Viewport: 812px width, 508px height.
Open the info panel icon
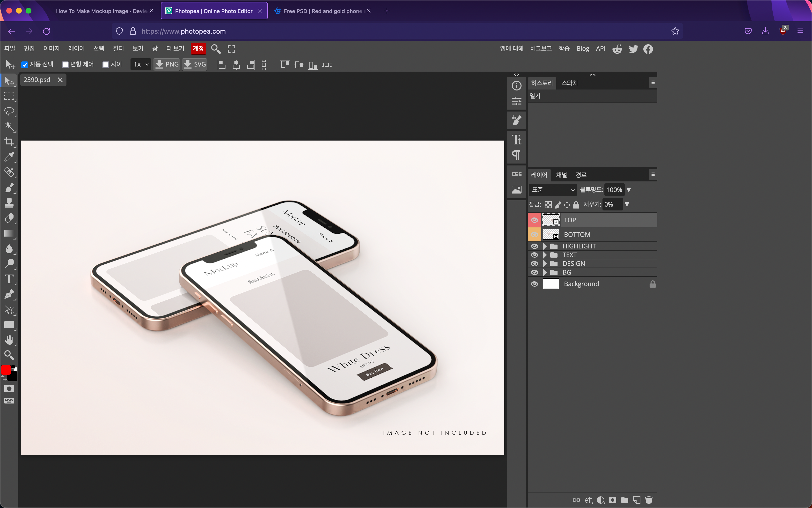coord(516,86)
